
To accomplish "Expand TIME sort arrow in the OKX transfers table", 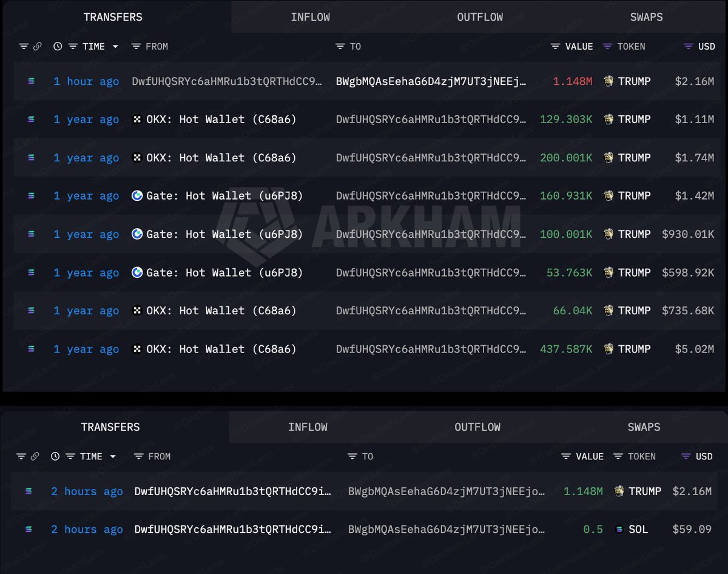I will pos(115,47).
